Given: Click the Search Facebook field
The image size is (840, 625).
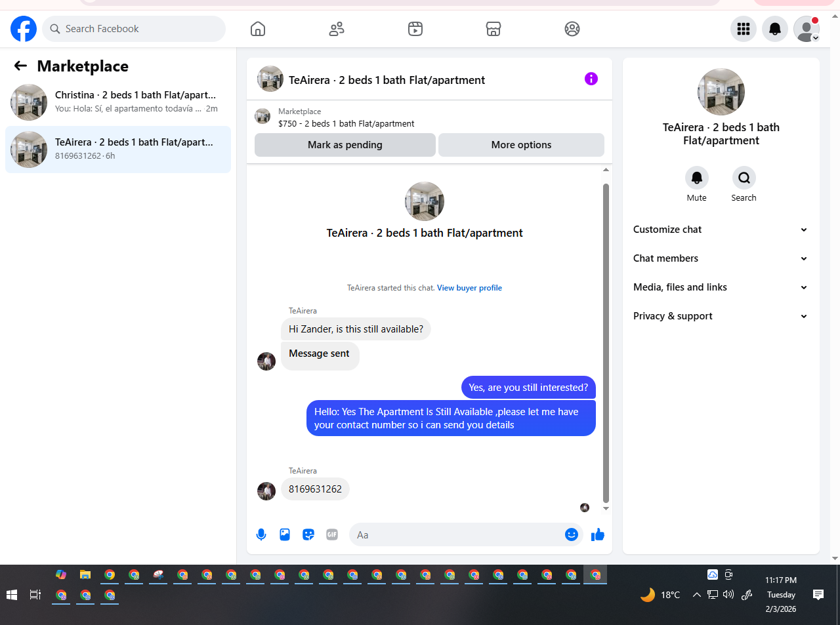Looking at the screenshot, I should click(134, 29).
